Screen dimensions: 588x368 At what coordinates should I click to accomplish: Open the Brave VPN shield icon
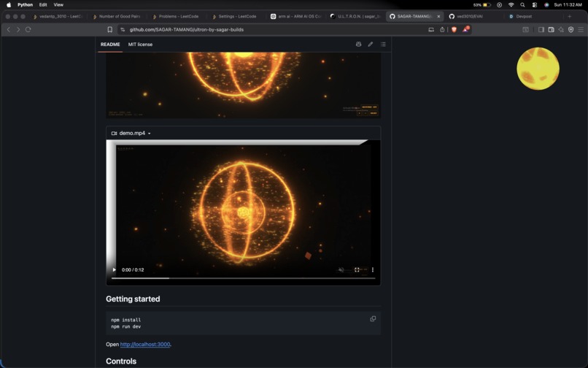[570, 29]
